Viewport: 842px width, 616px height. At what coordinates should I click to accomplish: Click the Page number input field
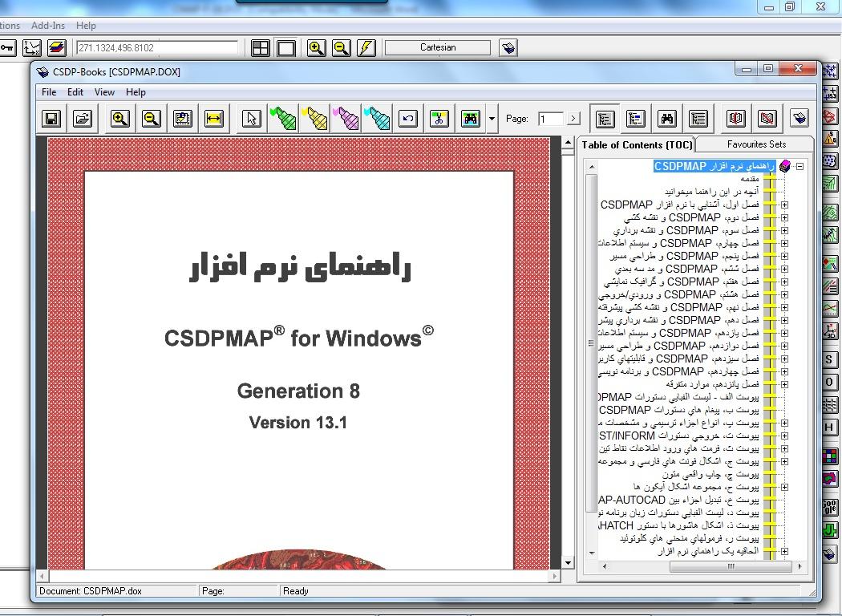[x=551, y=119]
